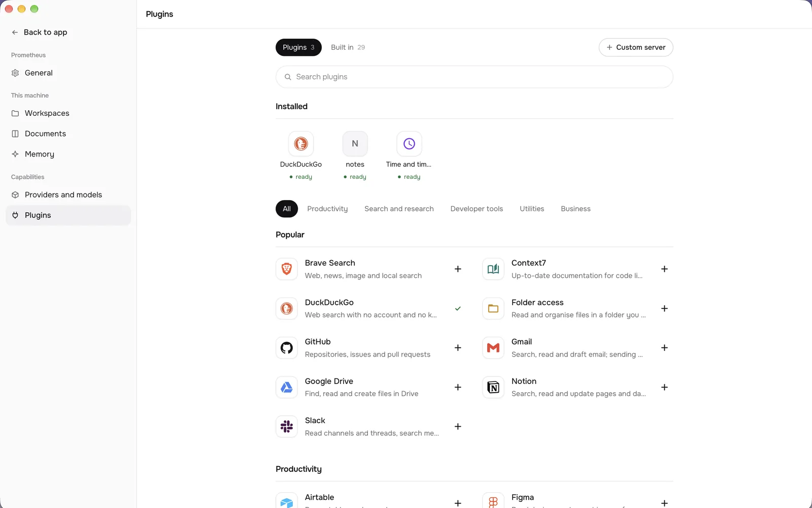Click the Gmail logo icon
The image size is (812, 508).
[493, 348]
